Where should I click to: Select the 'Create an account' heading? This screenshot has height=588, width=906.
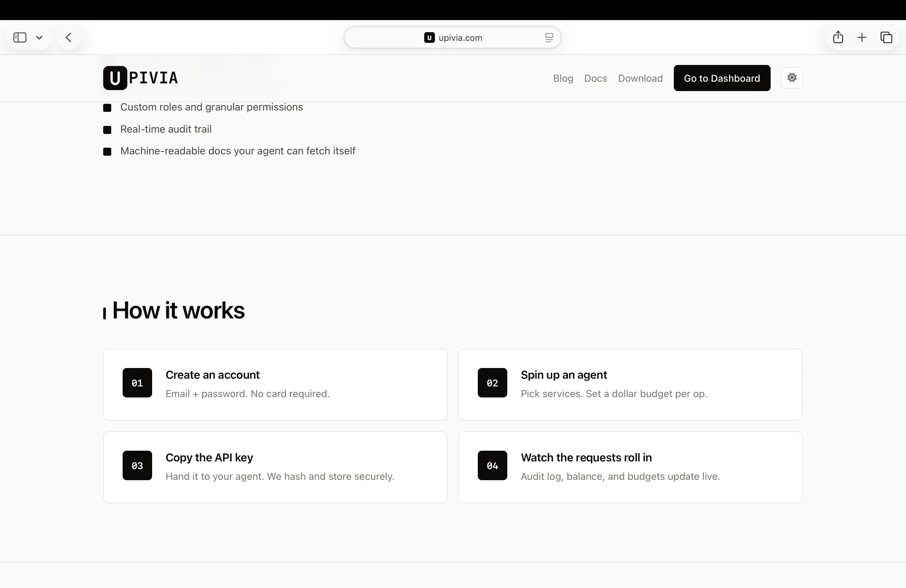(x=212, y=375)
